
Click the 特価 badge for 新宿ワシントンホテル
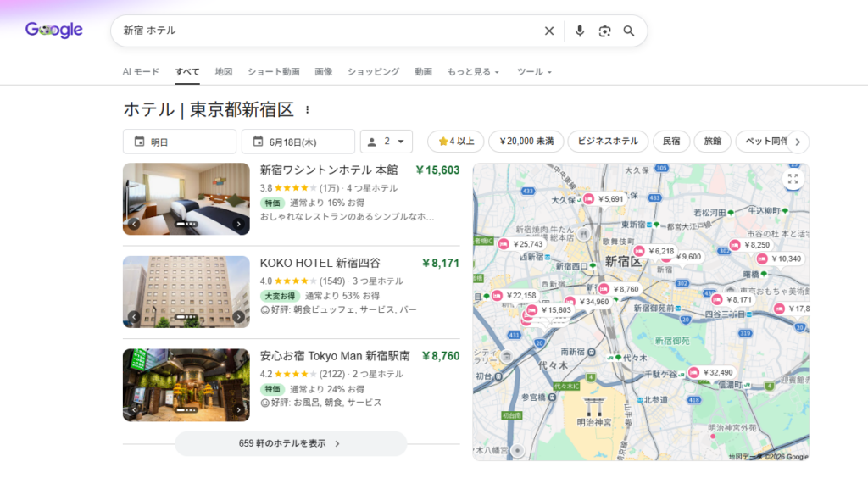tap(272, 203)
